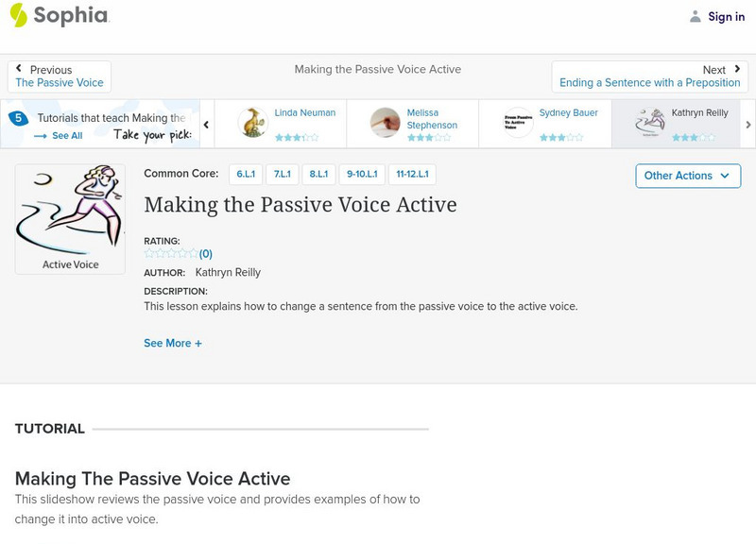Select Kathryn Reilly's tutorial avatar
Viewport: 756px width, 544px height.
click(650, 123)
